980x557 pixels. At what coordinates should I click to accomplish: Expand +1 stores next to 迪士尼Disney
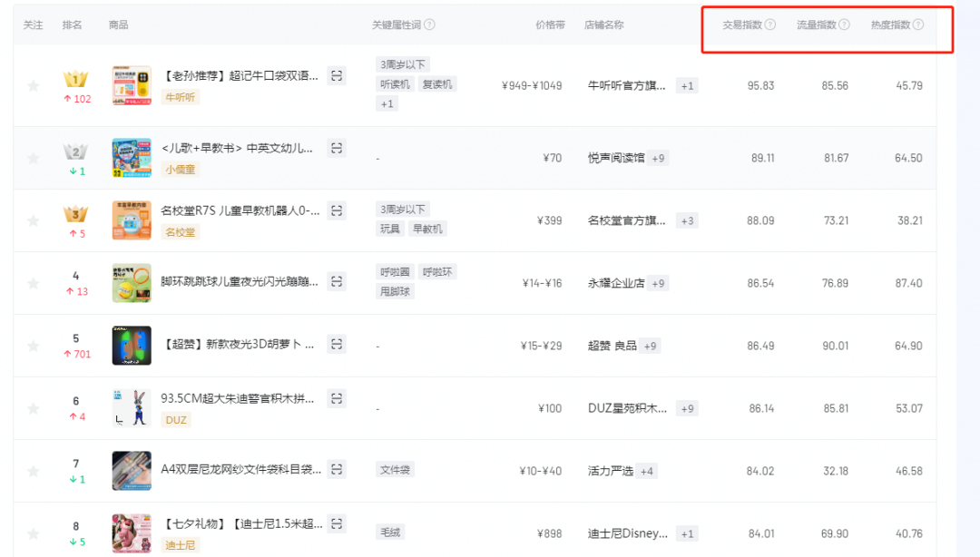(x=687, y=533)
